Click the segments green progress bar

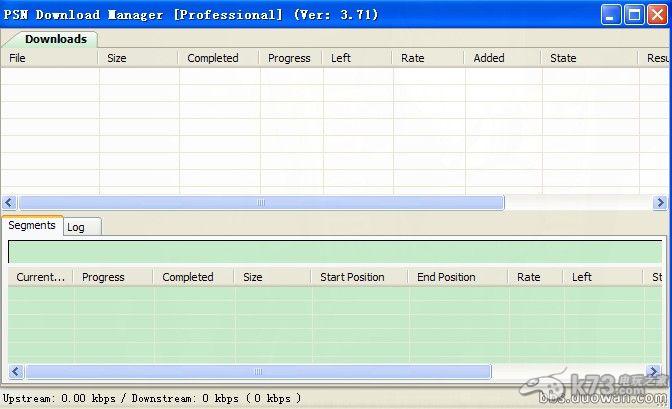pos(335,251)
